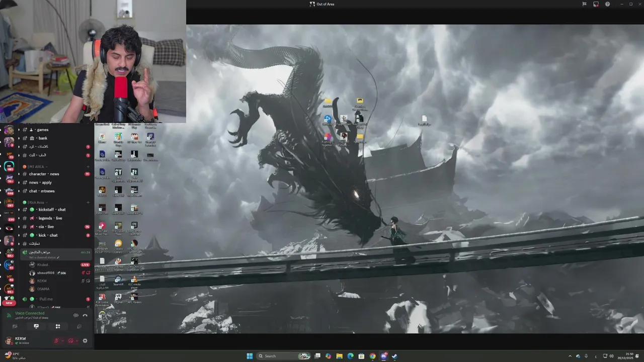Viewport: 644px width, 362px height.
Task: Open Epic Games Launcher desktop shortcut
Action: click(x=134, y=228)
